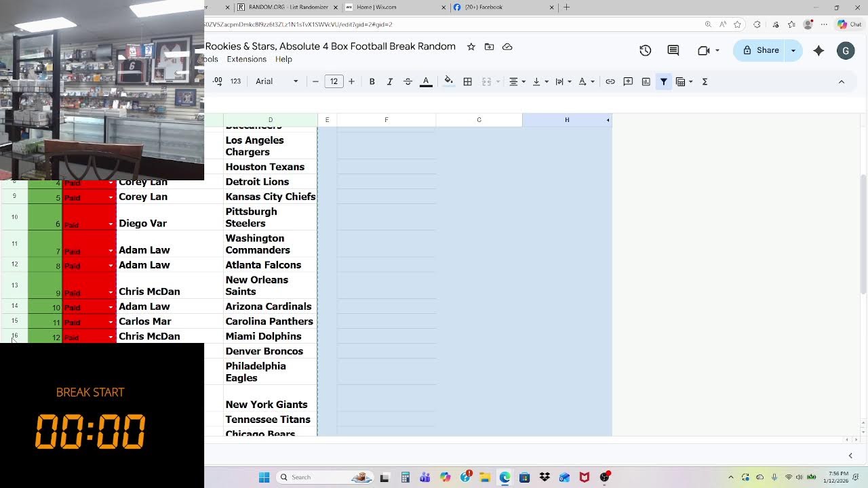Open Paid dropdown in Chris McDan row 12

[x=111, y=338]
